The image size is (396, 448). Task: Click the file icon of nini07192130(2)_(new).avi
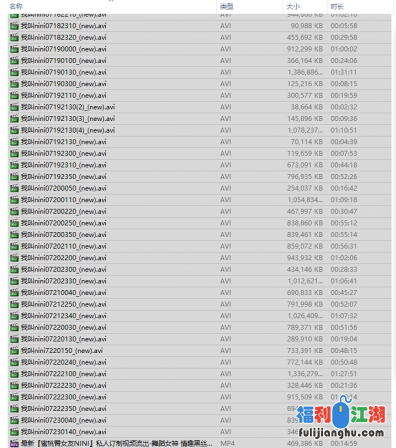click(x=14, y=107)
